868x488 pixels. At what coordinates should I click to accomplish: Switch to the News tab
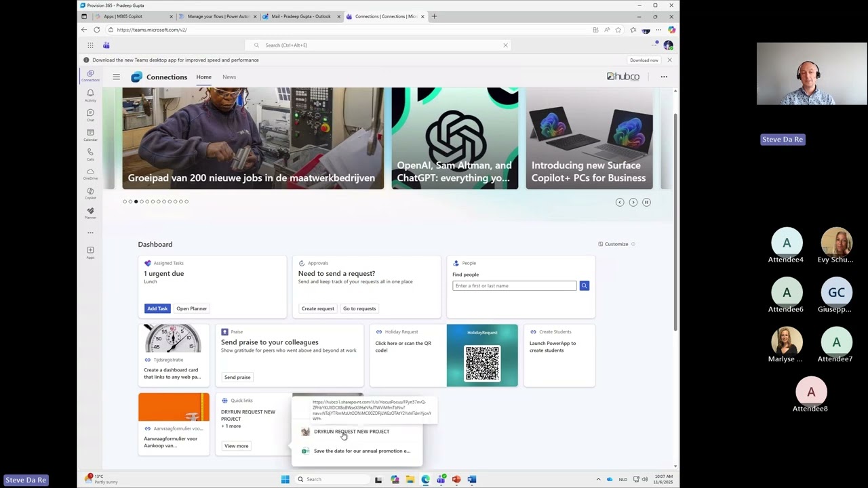(229, 77)
